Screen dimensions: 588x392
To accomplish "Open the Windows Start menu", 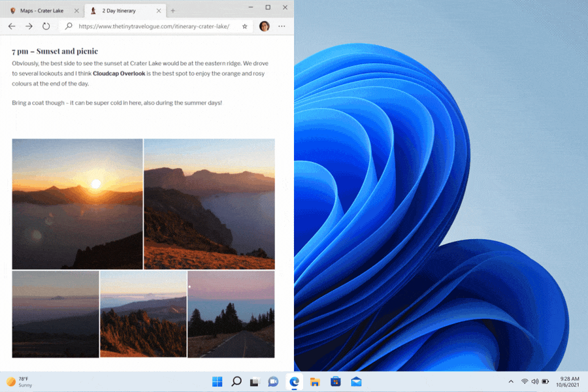I will tap(217, 382).
